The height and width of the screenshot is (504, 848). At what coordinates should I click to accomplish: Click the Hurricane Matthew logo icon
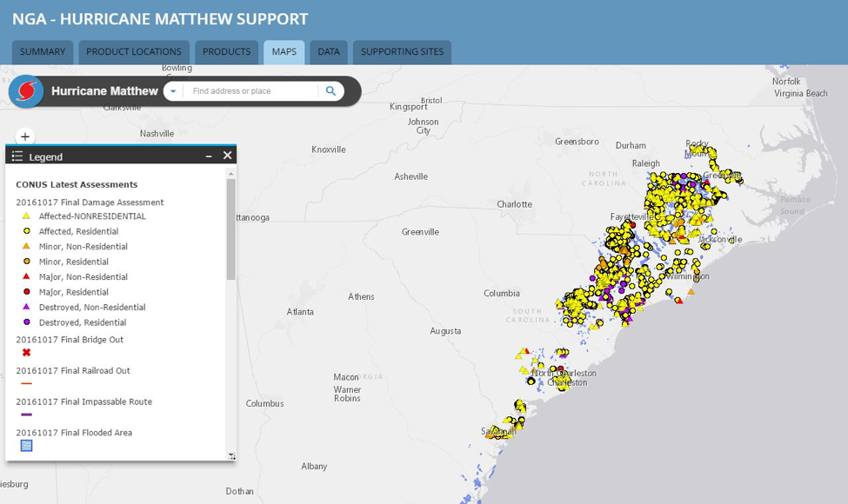coord(26,91)
